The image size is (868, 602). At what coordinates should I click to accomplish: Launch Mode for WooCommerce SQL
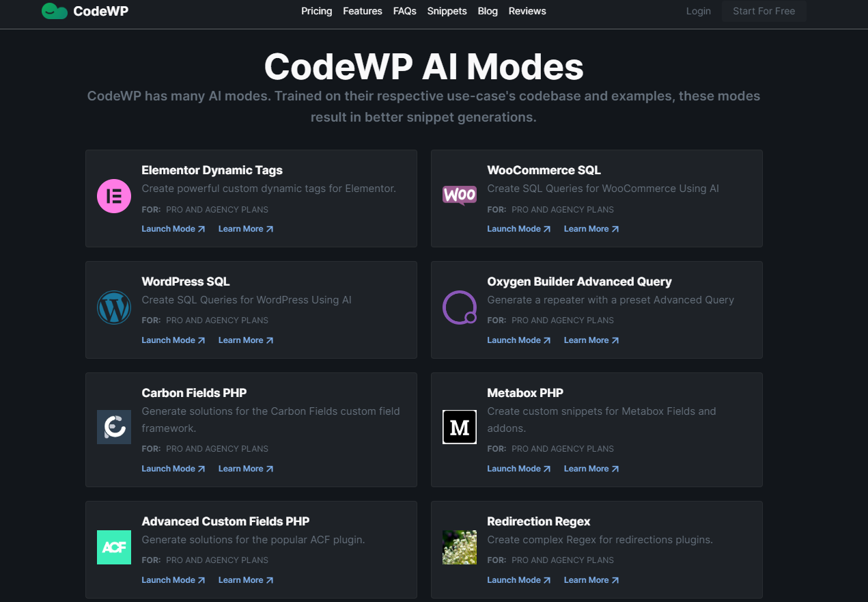pos(519,229)
